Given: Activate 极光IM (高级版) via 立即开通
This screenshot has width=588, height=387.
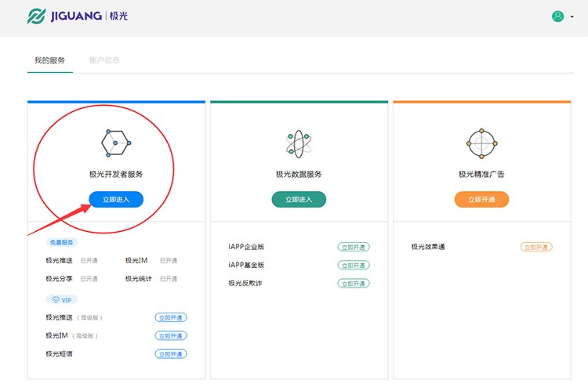Looking at the screenshot, I should [x=171, y=335].
